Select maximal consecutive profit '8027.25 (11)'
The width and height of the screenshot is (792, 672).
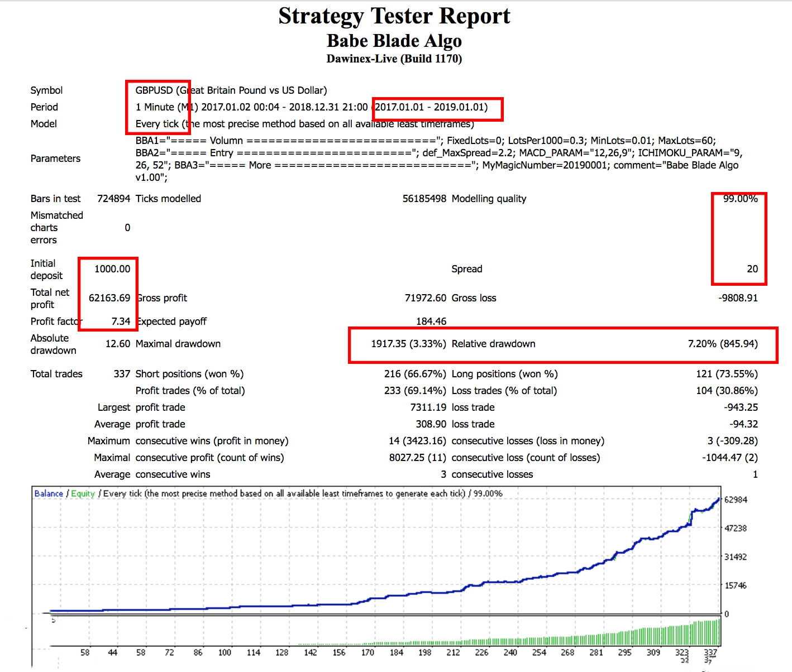point(418,458)
